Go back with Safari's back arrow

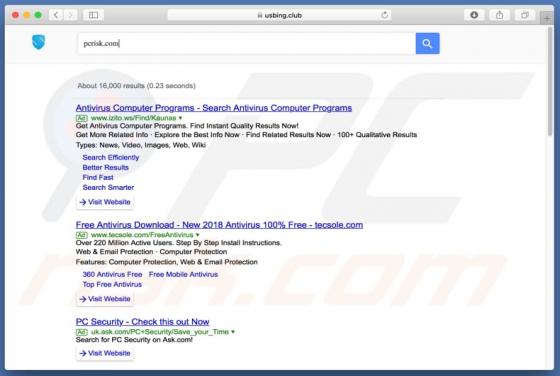[x=56, y=15]
